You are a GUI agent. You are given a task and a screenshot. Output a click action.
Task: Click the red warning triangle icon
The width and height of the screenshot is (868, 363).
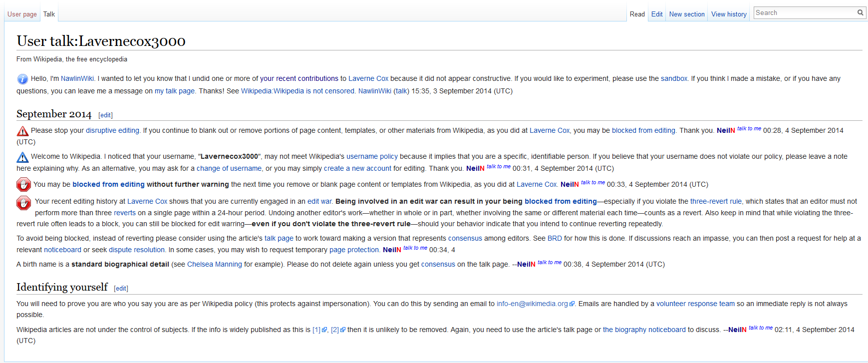[22, 131]
